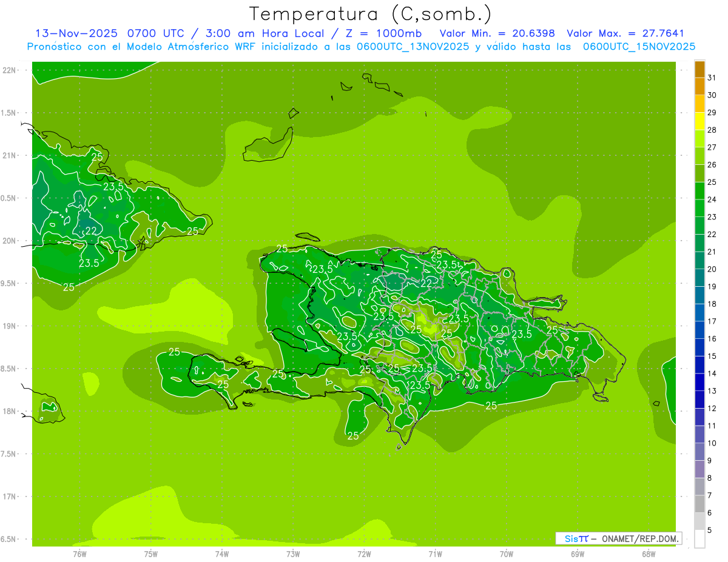Click the color bar label '28'
This screenshot has height=562, width=728.
point(712,130)
